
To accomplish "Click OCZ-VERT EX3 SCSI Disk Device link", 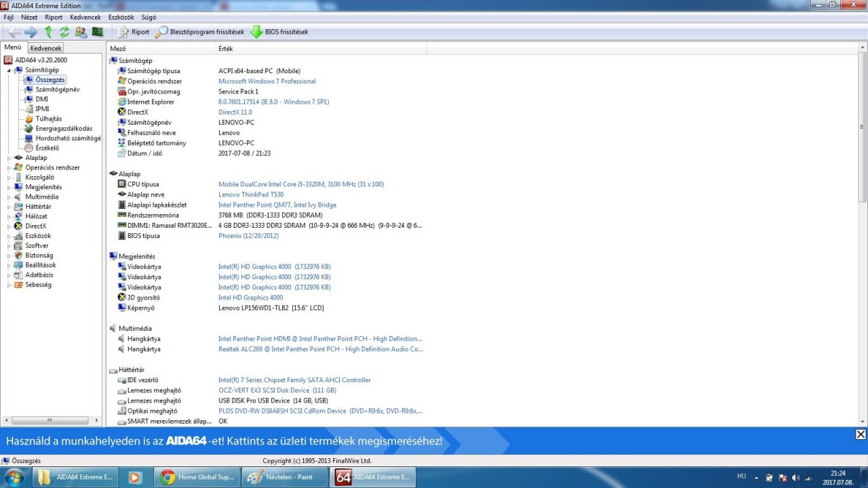I will [x=277, y=390].
